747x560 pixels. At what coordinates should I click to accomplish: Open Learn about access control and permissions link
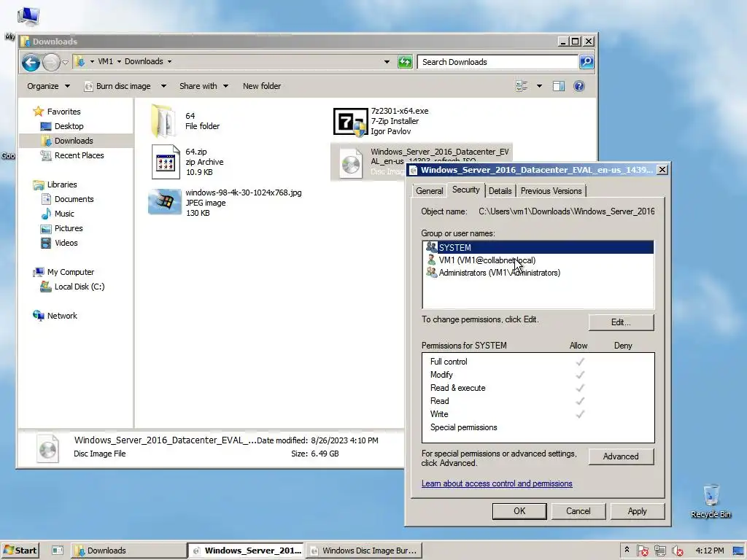tap(497, 483)
